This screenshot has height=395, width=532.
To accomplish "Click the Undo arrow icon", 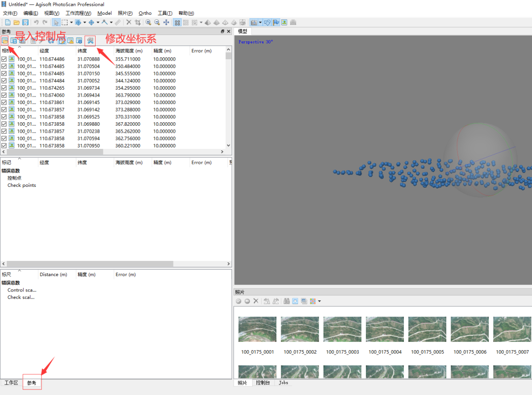I will click(36, 22).
